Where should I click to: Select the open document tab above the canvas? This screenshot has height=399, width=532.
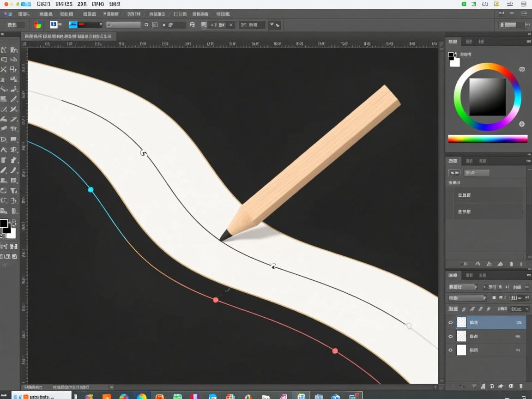[67, 36]
